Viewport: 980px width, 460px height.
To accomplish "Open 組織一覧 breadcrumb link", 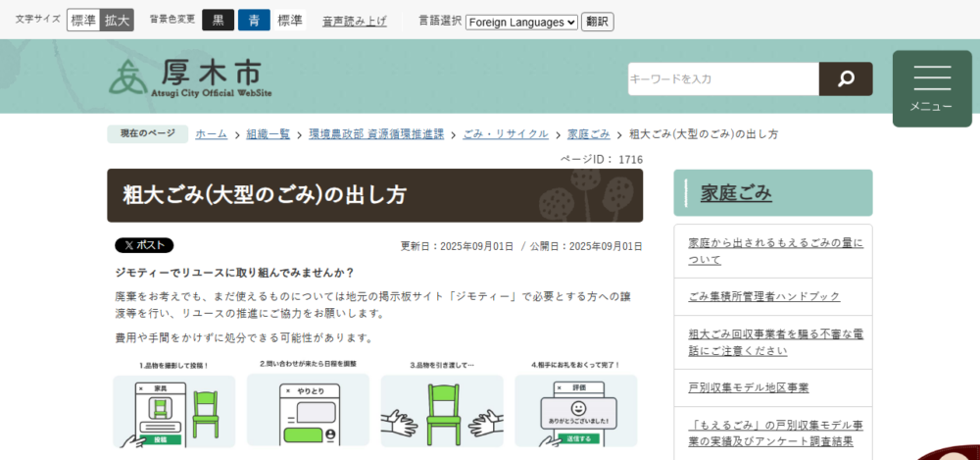I will point(269,134).
